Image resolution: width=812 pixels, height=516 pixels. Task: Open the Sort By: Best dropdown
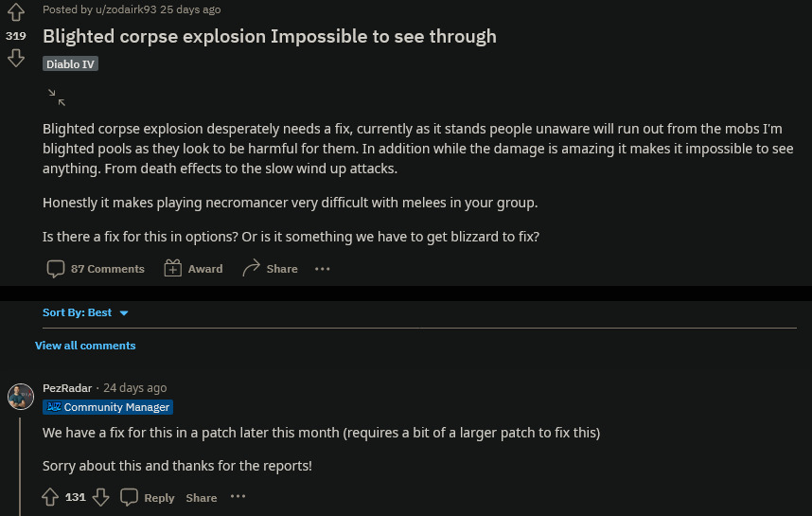pyautogui.click(x=85, y=312)
